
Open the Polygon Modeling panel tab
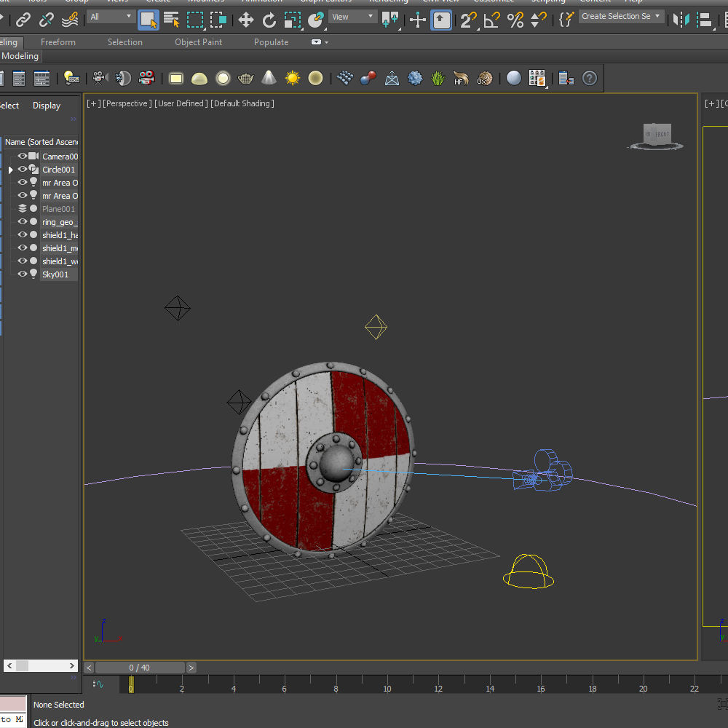point(20,56)
